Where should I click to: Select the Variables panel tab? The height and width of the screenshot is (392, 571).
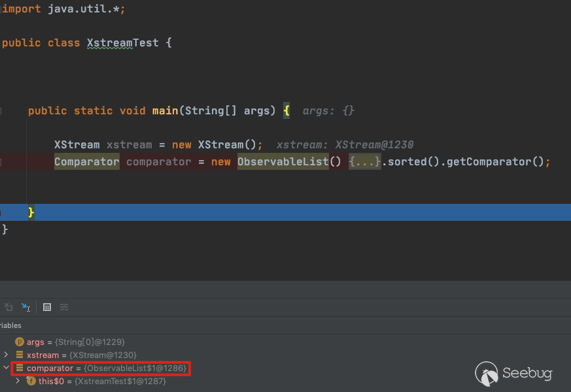(x=10, y=325)
